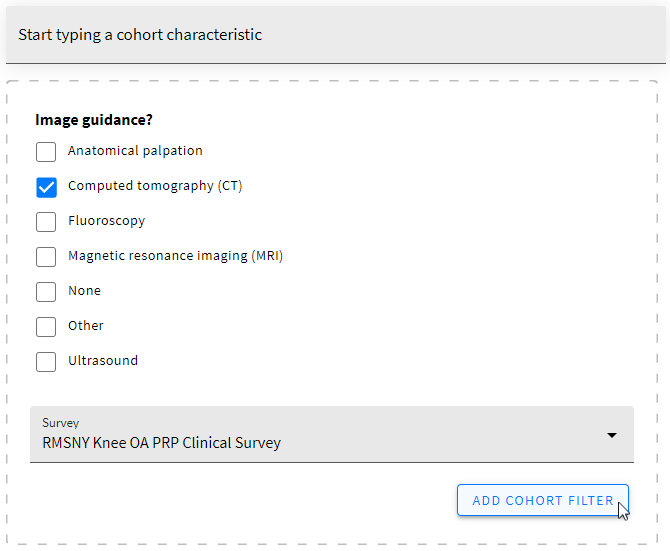Uncheck the Computed tomography (CT) checkbox
Screen dimensions: 670x551
pos(46,187)
